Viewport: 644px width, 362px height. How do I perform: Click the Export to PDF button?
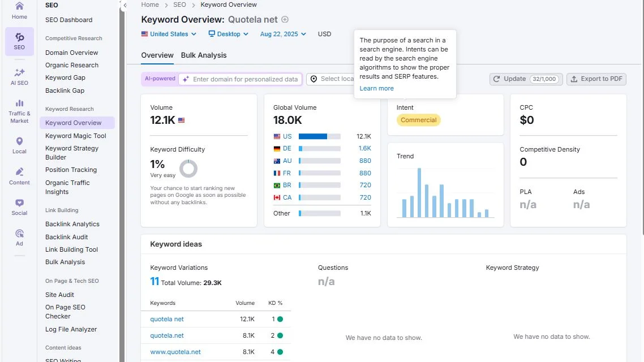pyautogui.click(x=596, y=79)
